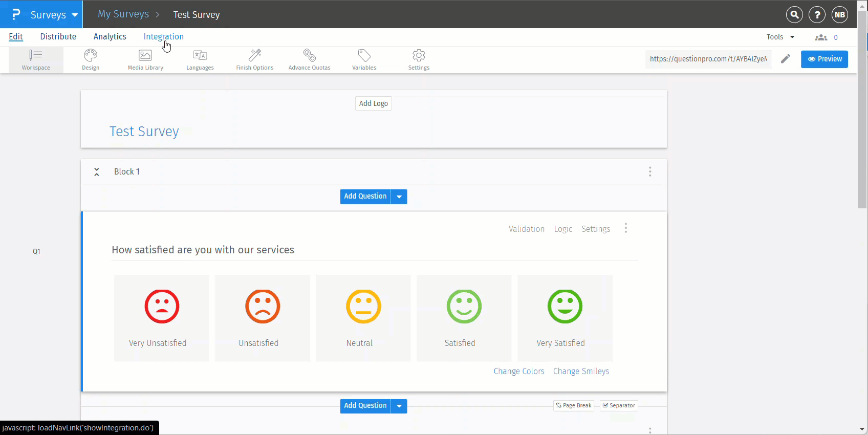The height and width of the screenshot is (435, 868).
Task: Open Languages translation tool
Action: (x=200, y=59)
